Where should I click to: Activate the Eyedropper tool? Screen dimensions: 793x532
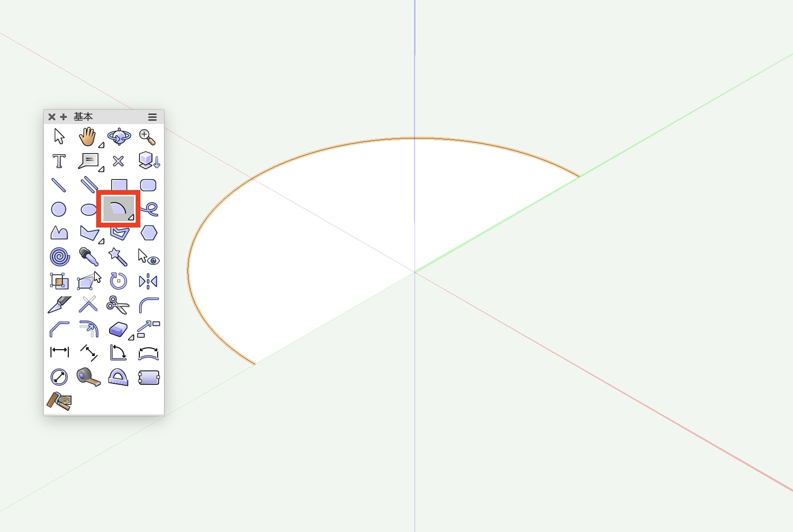click(88, 257)
